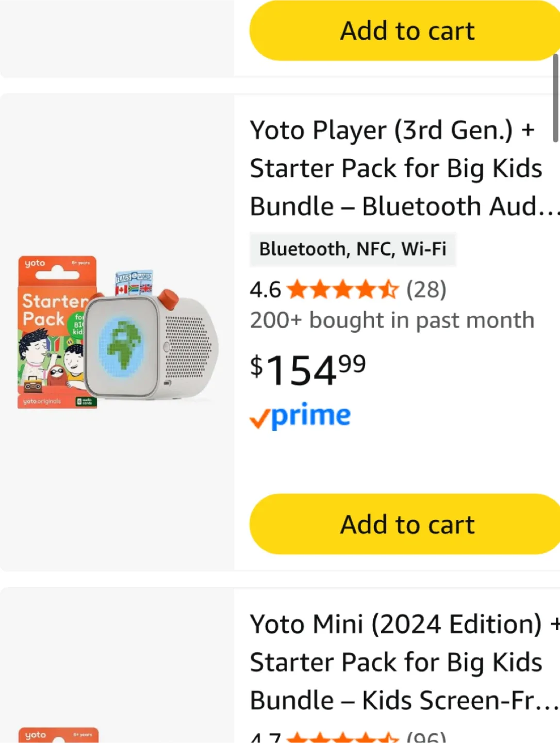Click the $154.99 price
This screenshot has height=743, width=560.
point(308,369)
